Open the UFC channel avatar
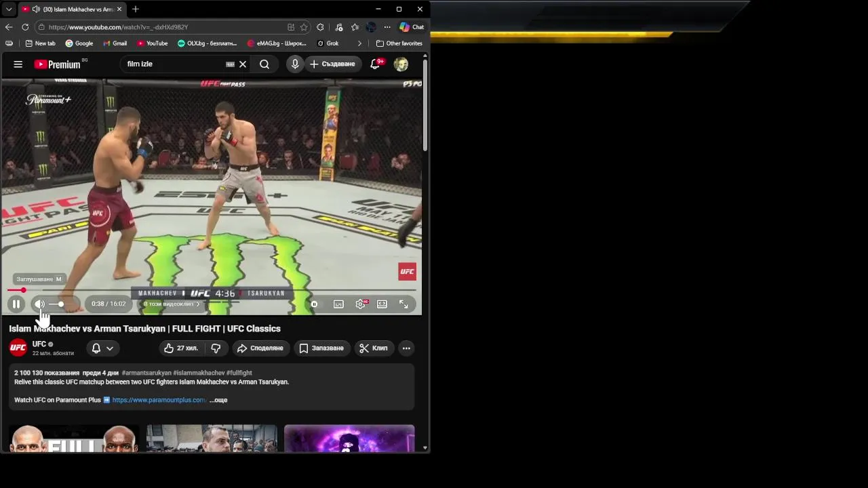This screenshot has height=488, width=868. pos(18,348)
